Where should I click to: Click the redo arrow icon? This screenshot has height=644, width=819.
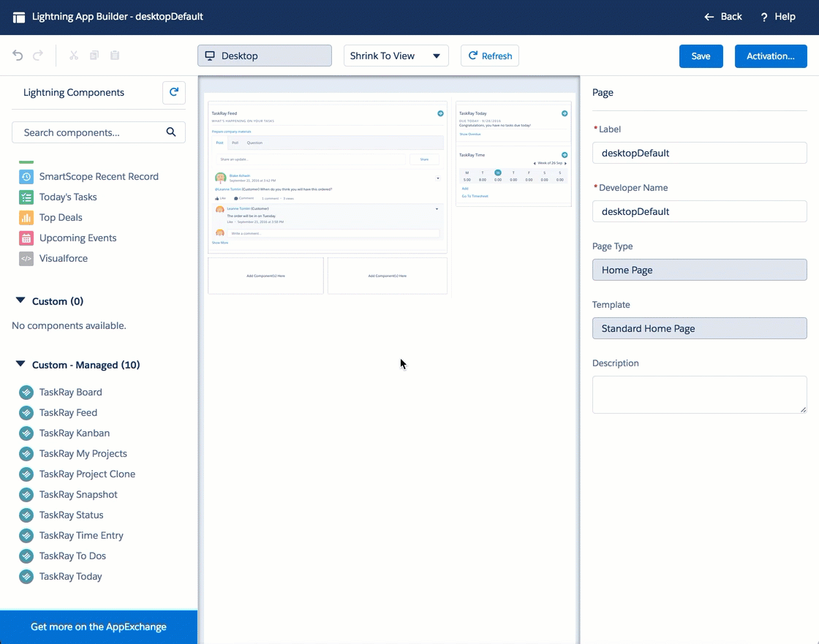point(37,56)
